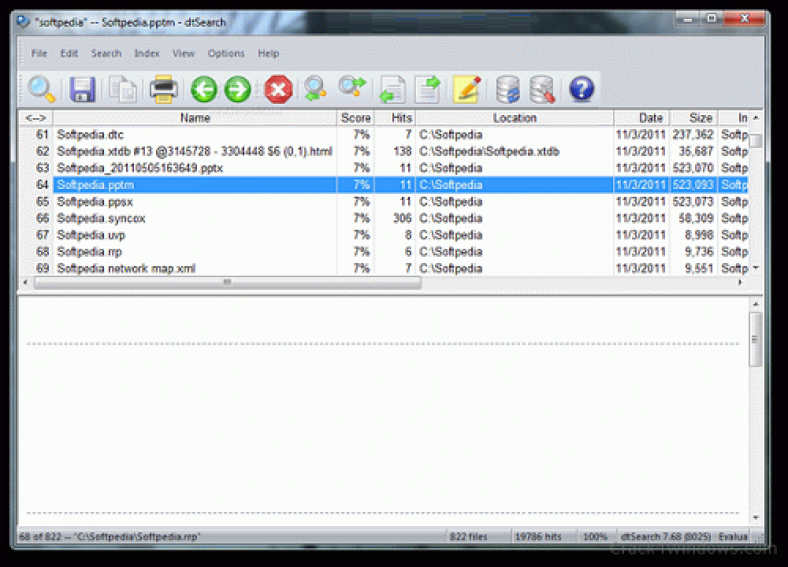Select the Softpedia.rrp row
The width and height of the screenshot is (788, 567).
pos(383,251)
